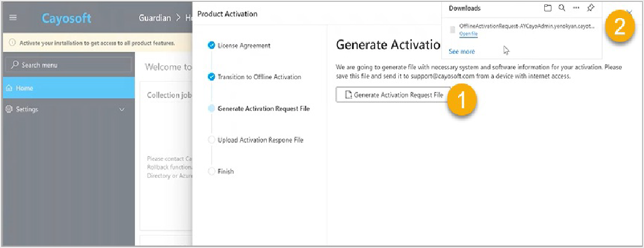Click the Search menu input field
The width and height of the screenshot is (644, 248).
[68, 65]
